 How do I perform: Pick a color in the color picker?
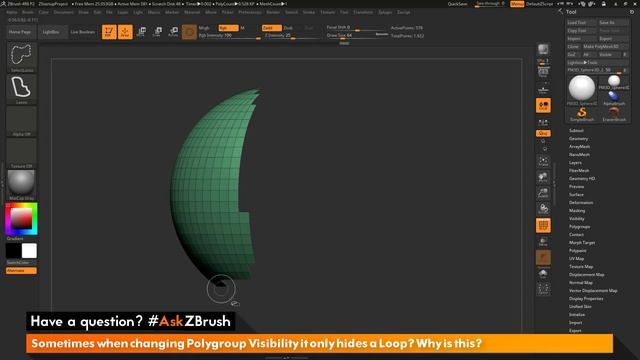[21, 219]
